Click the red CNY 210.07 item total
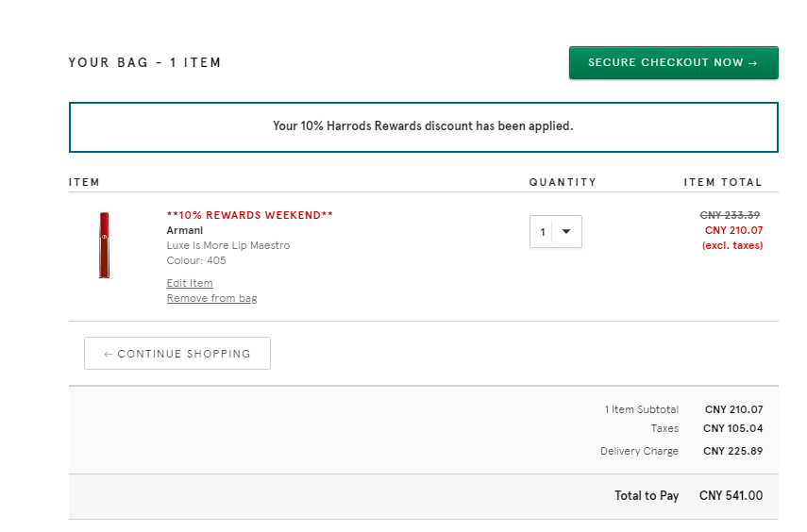This screenshot has height=532, width=807. [x=734, y=230]
